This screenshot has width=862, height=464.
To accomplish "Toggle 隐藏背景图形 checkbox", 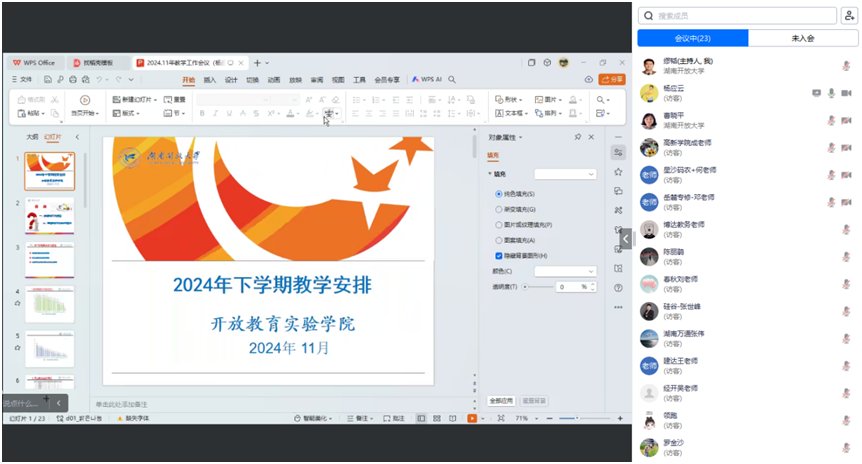I will click(500, 256).
